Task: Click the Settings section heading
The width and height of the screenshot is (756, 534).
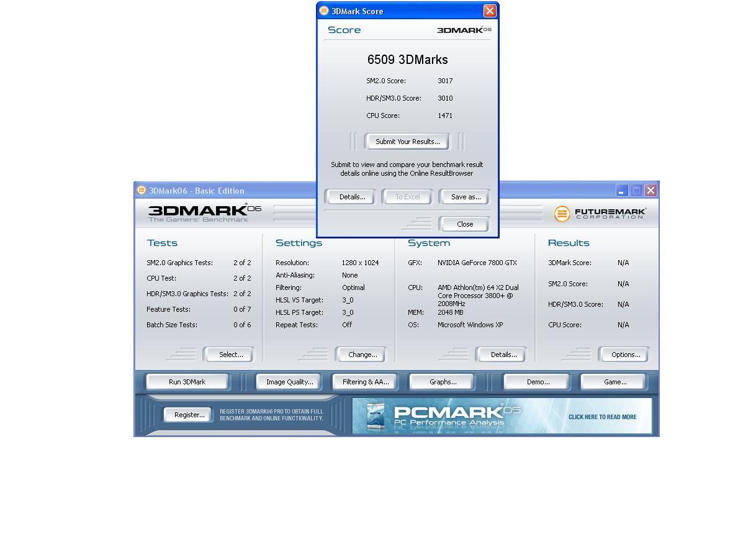Action: [299, 243]
